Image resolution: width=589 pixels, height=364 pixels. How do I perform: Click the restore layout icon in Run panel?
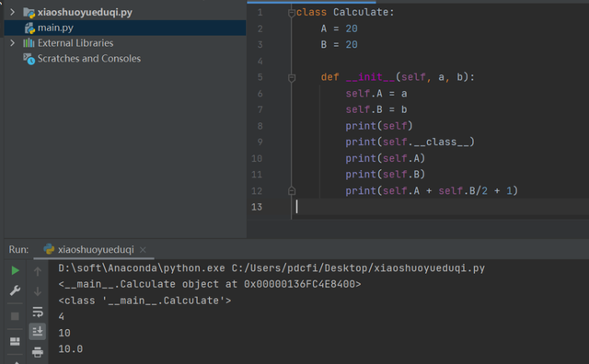tap(15, 341)
